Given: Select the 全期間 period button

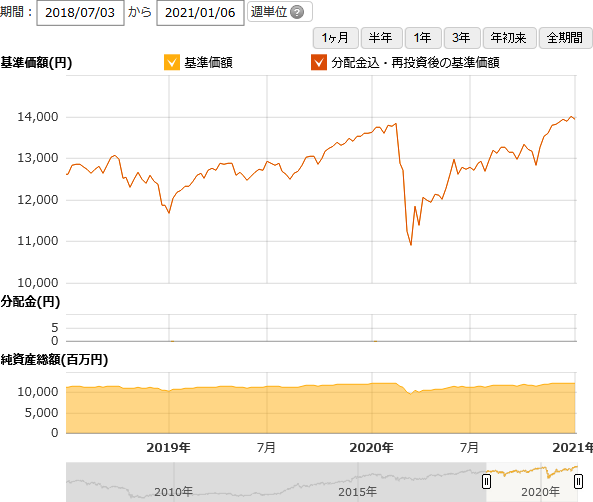Looking at the screenshot, I should pos(565,38).
